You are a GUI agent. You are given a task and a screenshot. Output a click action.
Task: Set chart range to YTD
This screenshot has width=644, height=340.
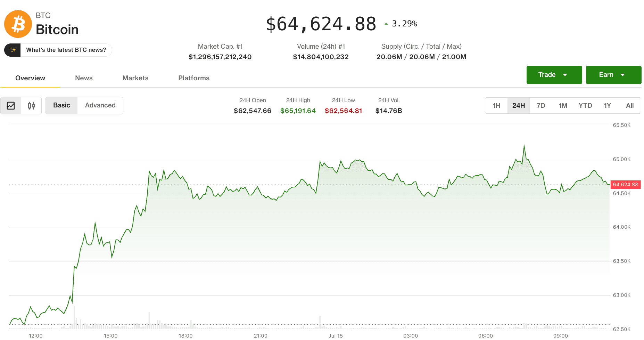tap(585, 106)
